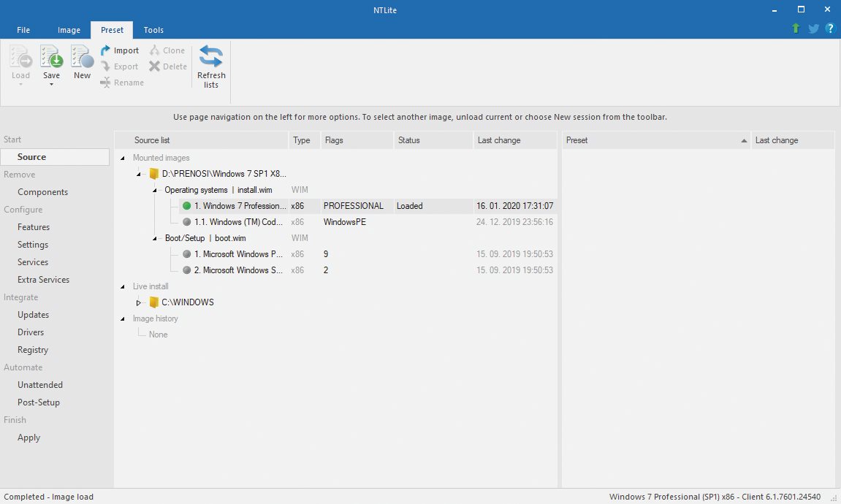Click the 16. 01. 2020 17:31:07 date cell
This screenshot has width=841, height=504.
(x=515, y=206)
